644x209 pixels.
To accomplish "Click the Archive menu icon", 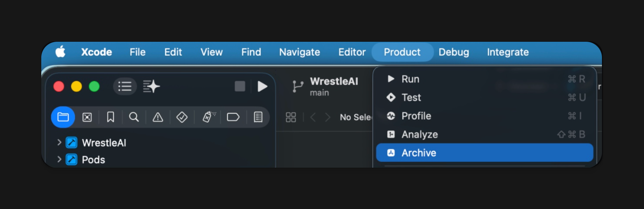I will click(x=391, y=153).
